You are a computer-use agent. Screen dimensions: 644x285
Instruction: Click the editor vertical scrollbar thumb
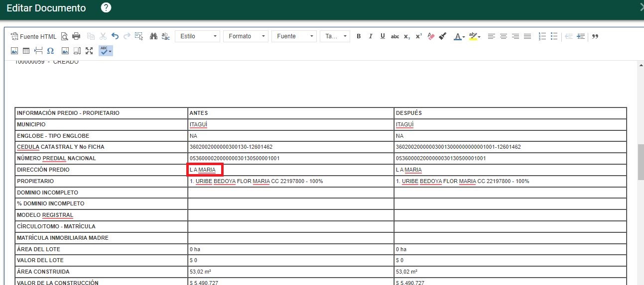click(x=641, y=162)
